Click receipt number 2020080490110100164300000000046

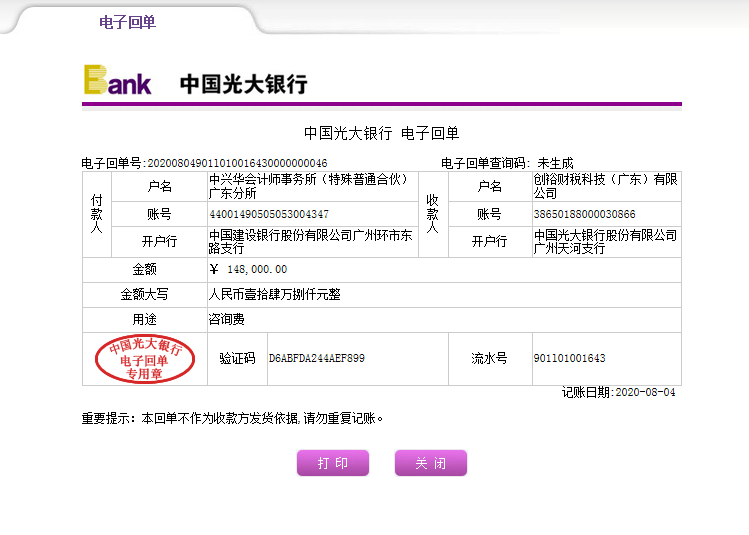(x=237, y=163)
